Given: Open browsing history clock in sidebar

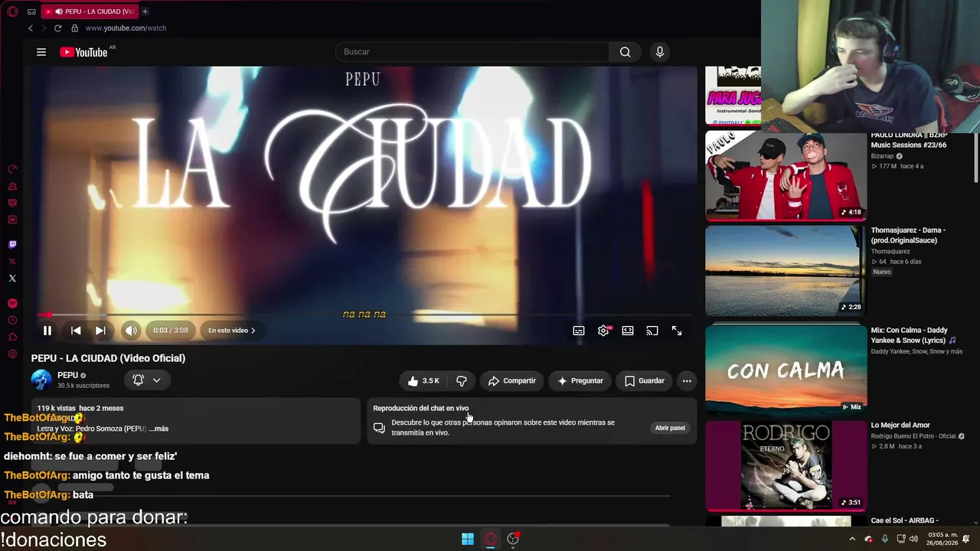Looking at the screenshot, I should pyautogui.click(x=12, y=321).
